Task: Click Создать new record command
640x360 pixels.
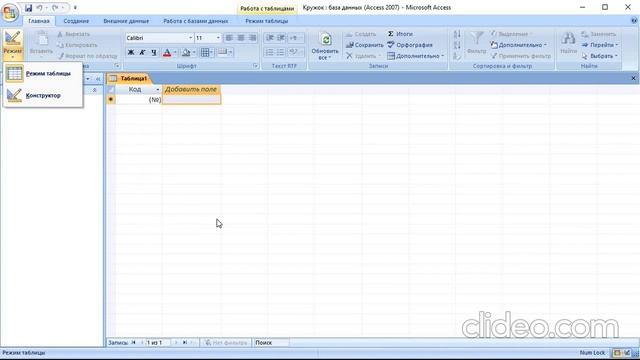Action: point(361,34)
